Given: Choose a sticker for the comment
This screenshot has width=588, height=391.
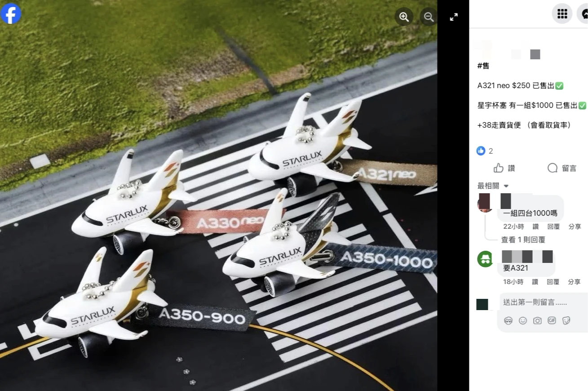Looking at the screenshot, I should tap(566, 320).
